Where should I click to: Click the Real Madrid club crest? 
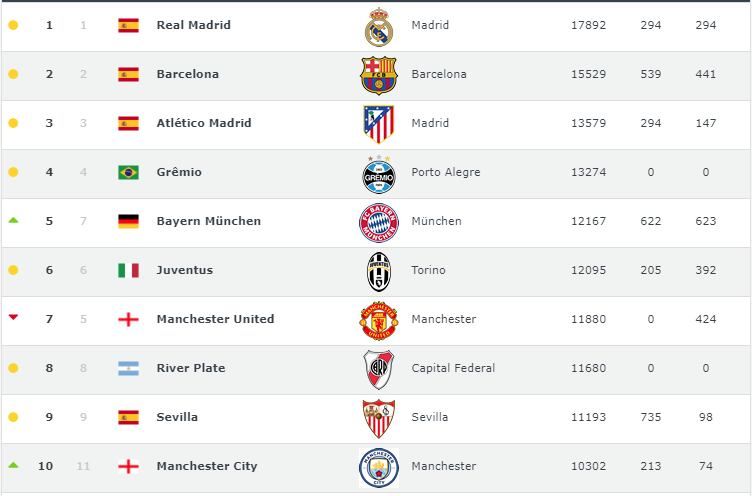[x=379, y=27]
